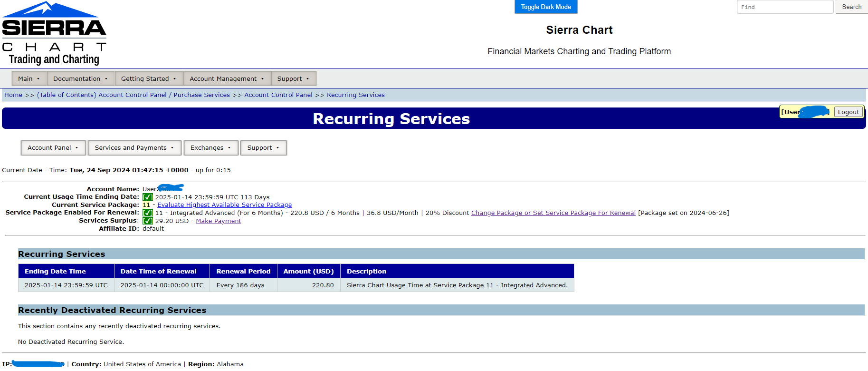
Task: Click green check icon beside Usage Time Ending Date
Action: point(148,197)
